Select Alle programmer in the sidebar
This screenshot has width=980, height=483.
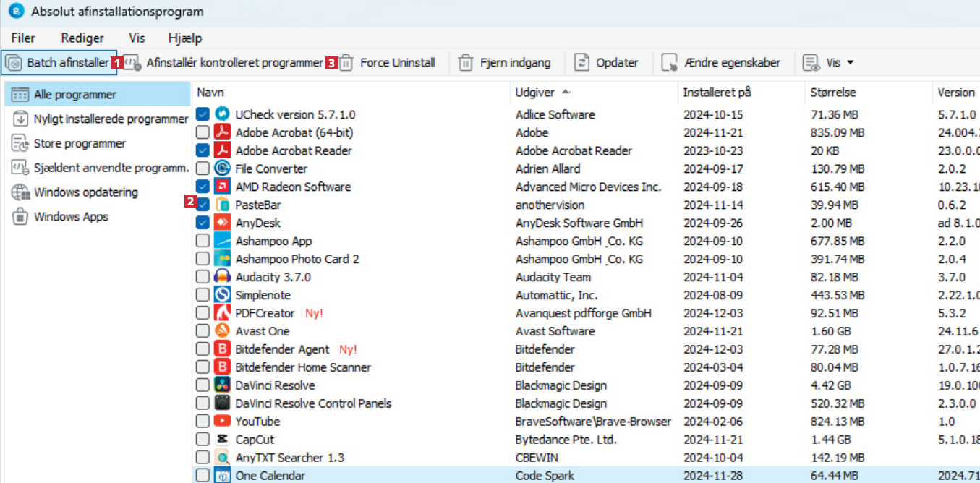coord(97,95)
